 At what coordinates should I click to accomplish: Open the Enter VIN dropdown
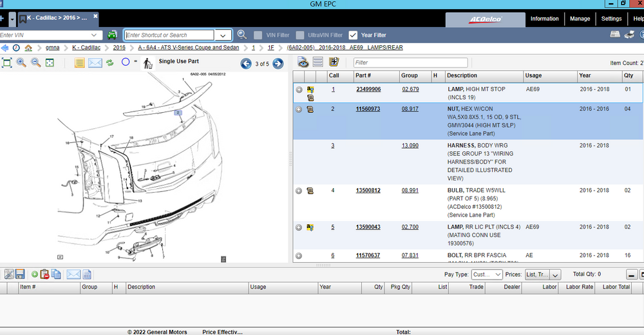pos(95,35)
